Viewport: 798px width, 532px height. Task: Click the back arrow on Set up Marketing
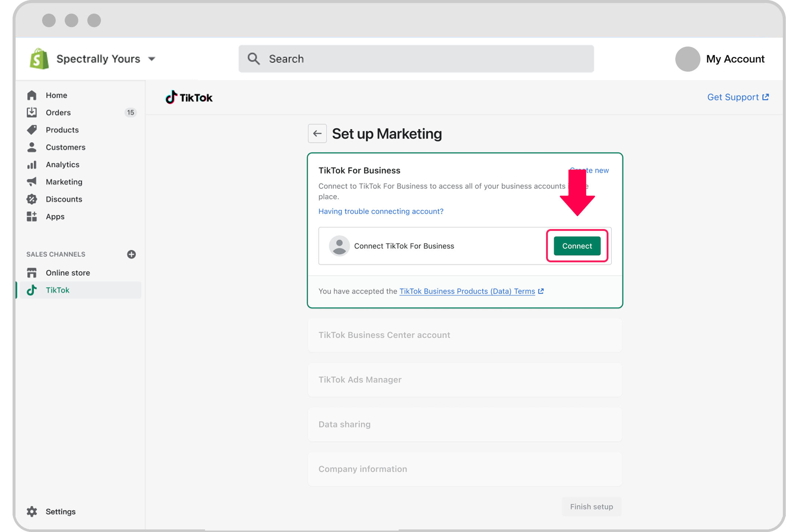pos(317,134)
